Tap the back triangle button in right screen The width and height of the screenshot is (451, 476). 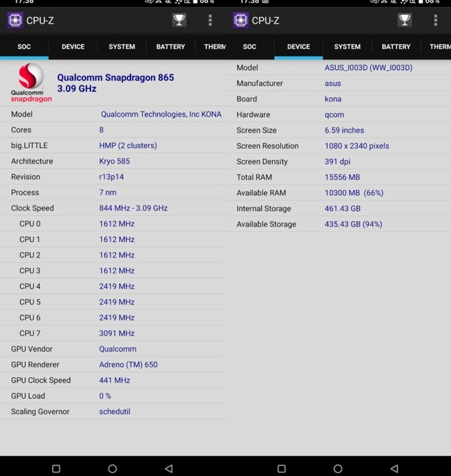(x=394, y=468)
